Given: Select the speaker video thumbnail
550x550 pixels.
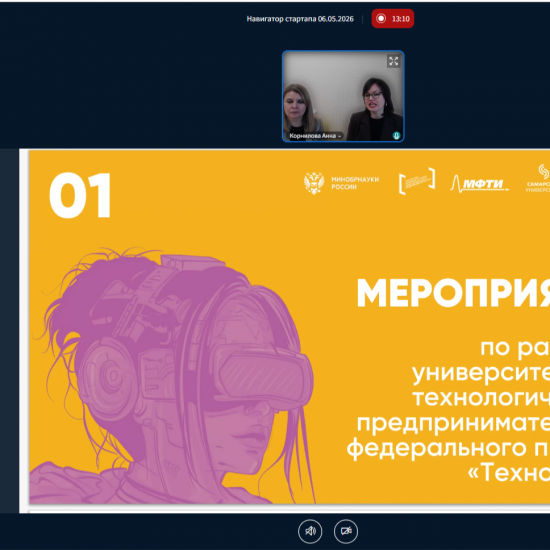Looking at the screenshot, I should click(x=343, y=96).
